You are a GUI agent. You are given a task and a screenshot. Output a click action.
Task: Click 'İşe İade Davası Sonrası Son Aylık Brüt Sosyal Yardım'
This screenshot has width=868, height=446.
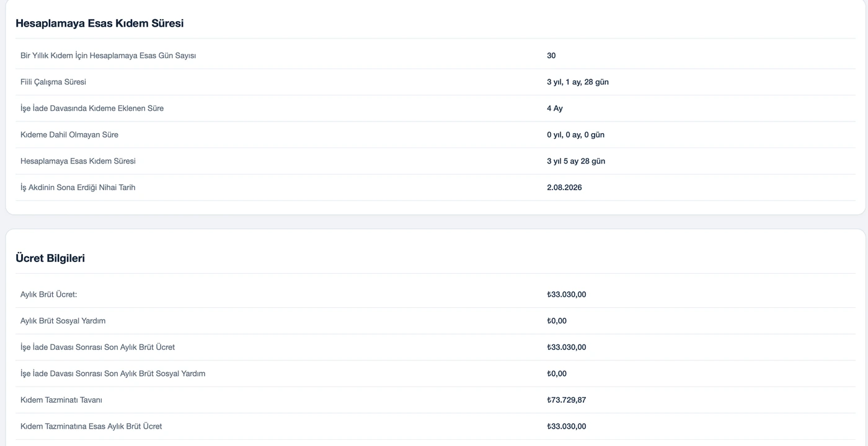pyautogui.click(x=113, y=374)
